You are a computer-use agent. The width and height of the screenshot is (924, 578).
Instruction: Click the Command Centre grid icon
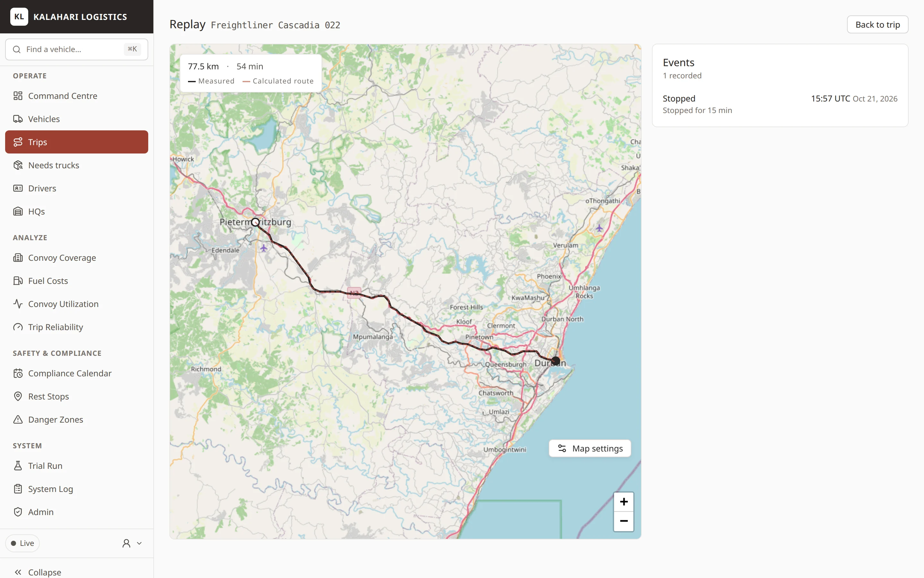(18, 96)
